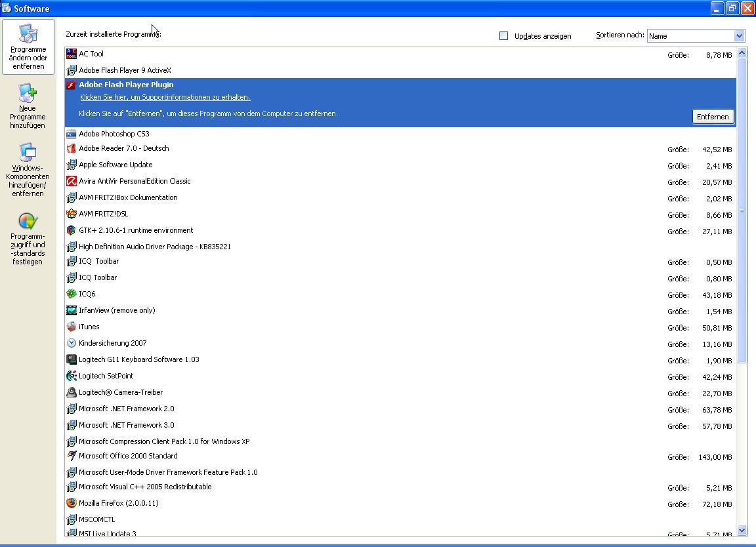This screenshot has width=756, height=547.
Task: Click the Mozilla Firefox icon in list
Action: coord(72,503)
